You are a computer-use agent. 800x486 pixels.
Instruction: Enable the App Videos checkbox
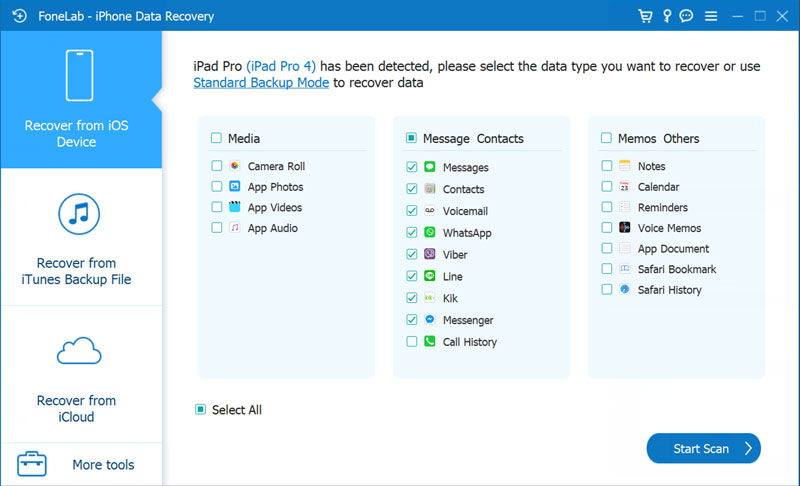(217, 207)
